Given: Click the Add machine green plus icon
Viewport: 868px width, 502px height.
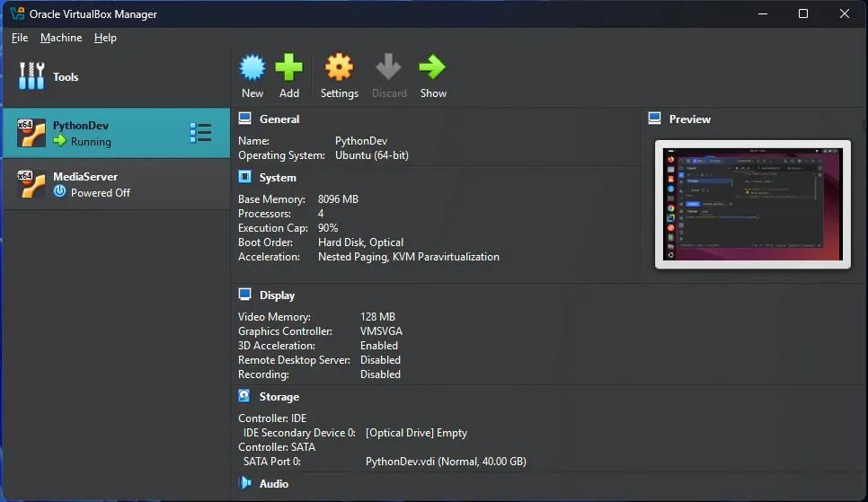Looking at the screenshot, I should pos(289,67).
